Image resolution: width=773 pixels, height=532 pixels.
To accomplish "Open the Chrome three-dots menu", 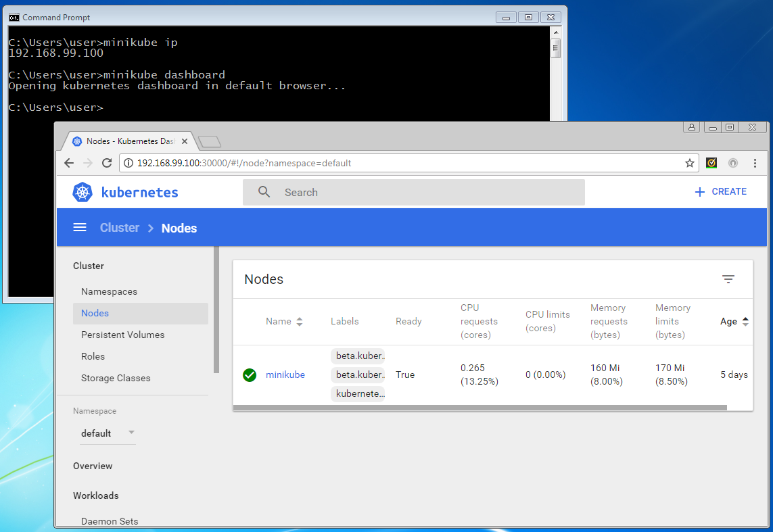I will point(755,163).
